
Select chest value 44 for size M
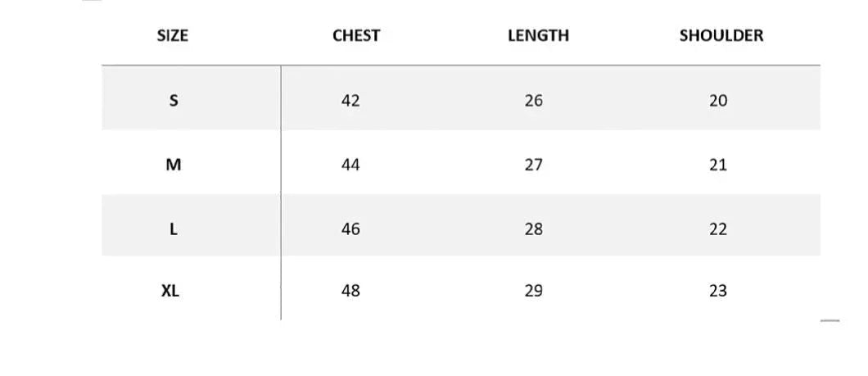tap(350, 165)
